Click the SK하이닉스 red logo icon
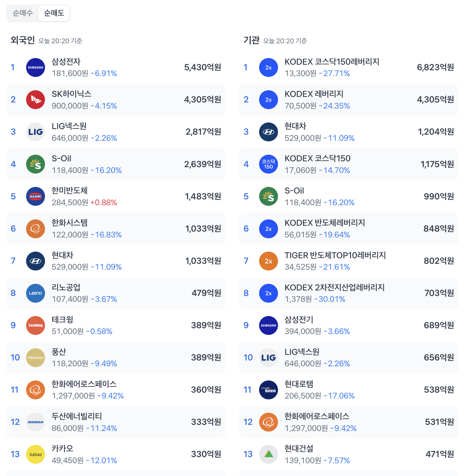This screenshot has width=471, height=476. pos(36,100)
